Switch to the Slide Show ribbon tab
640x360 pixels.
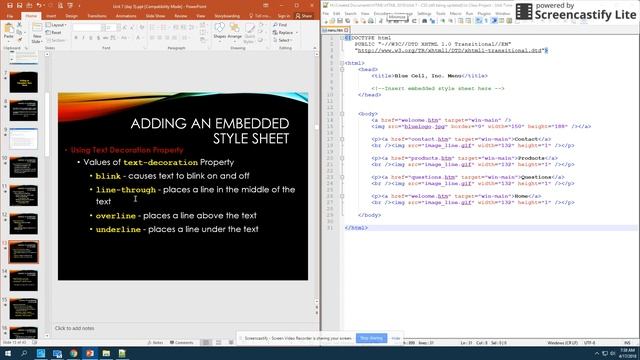pos(156,16)
